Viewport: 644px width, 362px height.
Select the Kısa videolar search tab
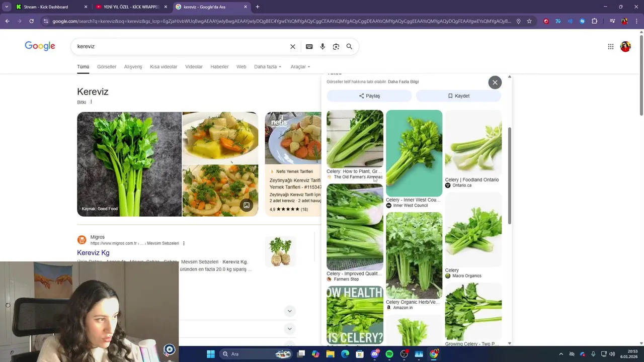tap(164, 67)
